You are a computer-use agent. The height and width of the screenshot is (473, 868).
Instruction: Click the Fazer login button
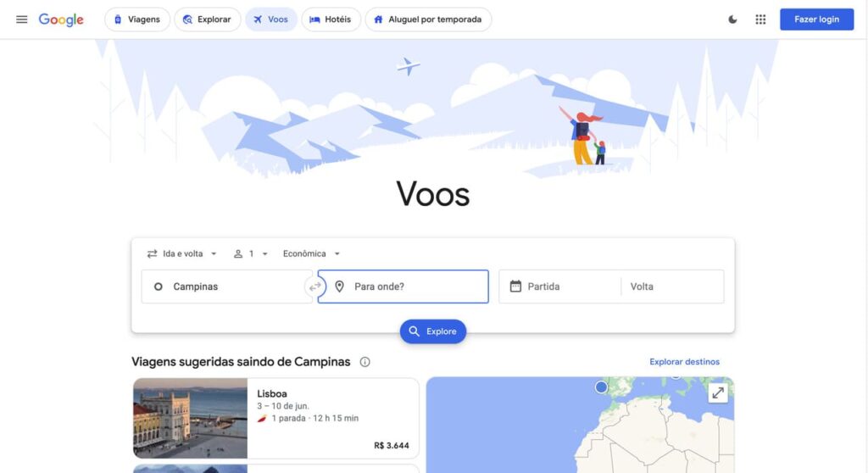(816, 19)
